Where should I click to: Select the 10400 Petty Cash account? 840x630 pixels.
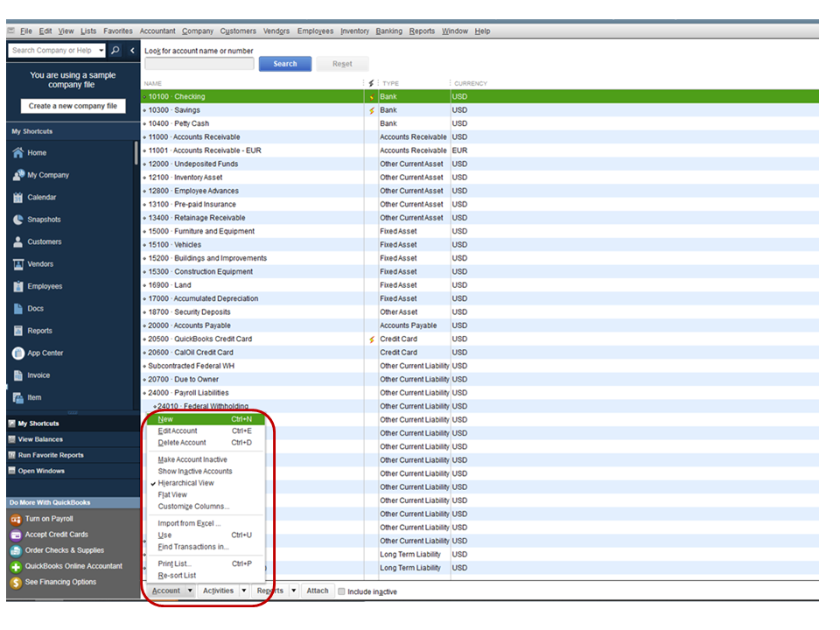point(480,123)
